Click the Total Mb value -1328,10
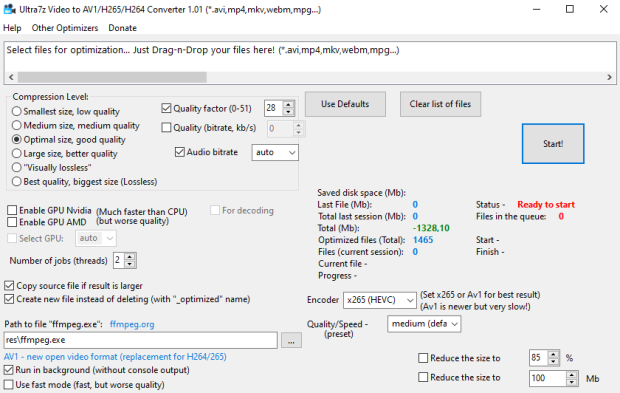 [x=431, y=228]
